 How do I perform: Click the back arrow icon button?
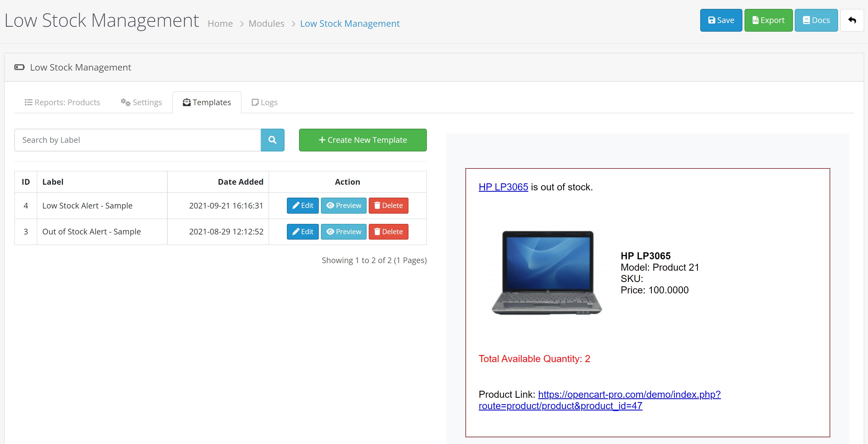(852, 20)
